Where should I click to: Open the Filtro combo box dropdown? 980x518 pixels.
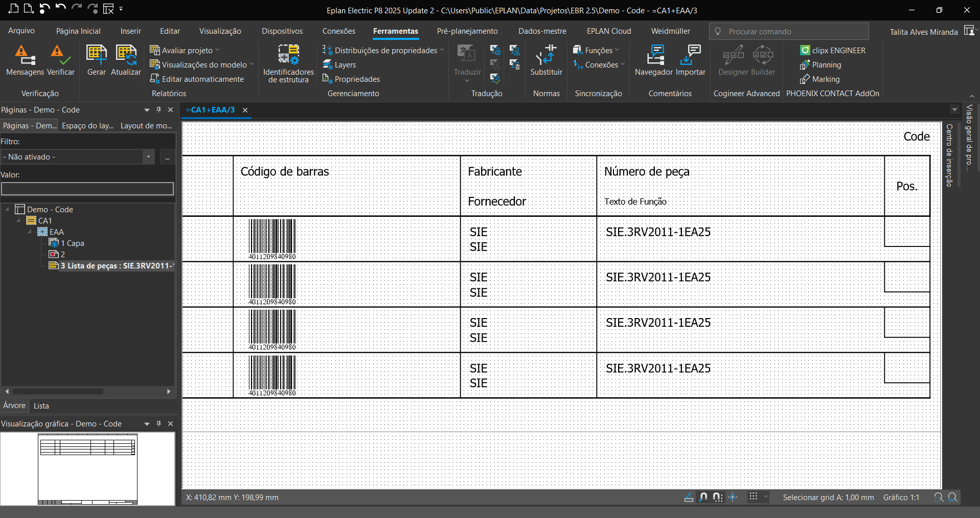pos(148,156)
